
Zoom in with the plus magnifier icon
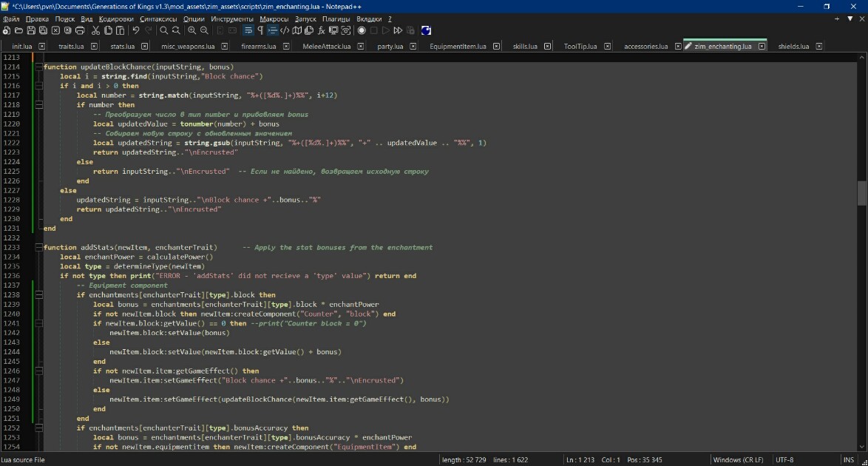point(192,30)
